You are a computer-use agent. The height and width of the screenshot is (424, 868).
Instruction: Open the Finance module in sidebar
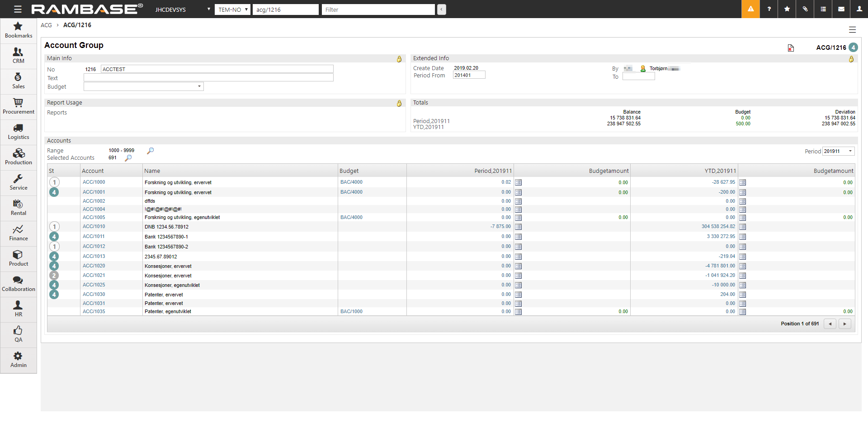tap(19, 233)
